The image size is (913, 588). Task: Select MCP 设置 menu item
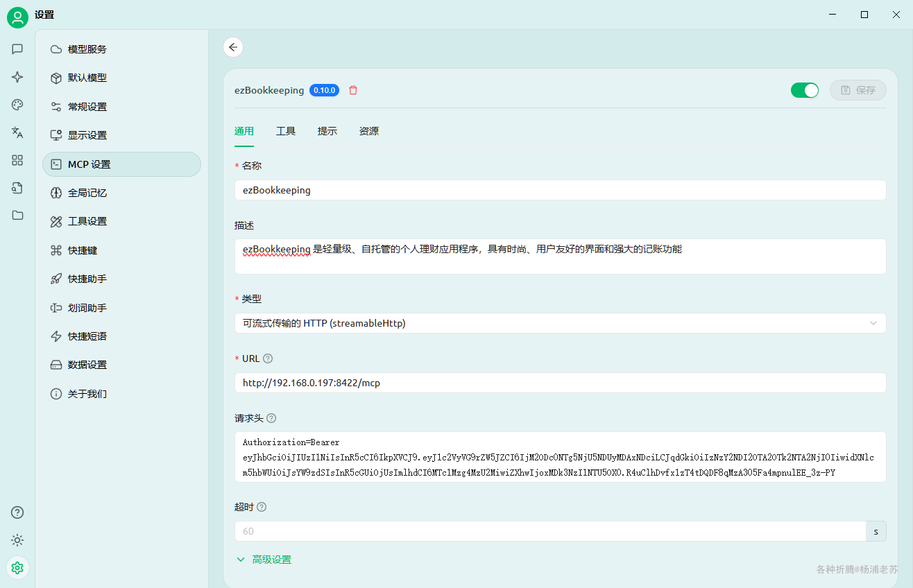pos(121,164)
